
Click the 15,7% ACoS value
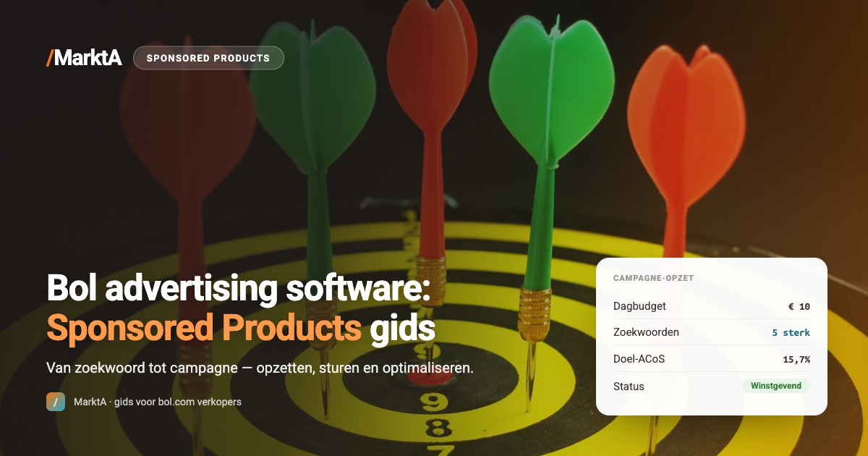coord(796,360)
